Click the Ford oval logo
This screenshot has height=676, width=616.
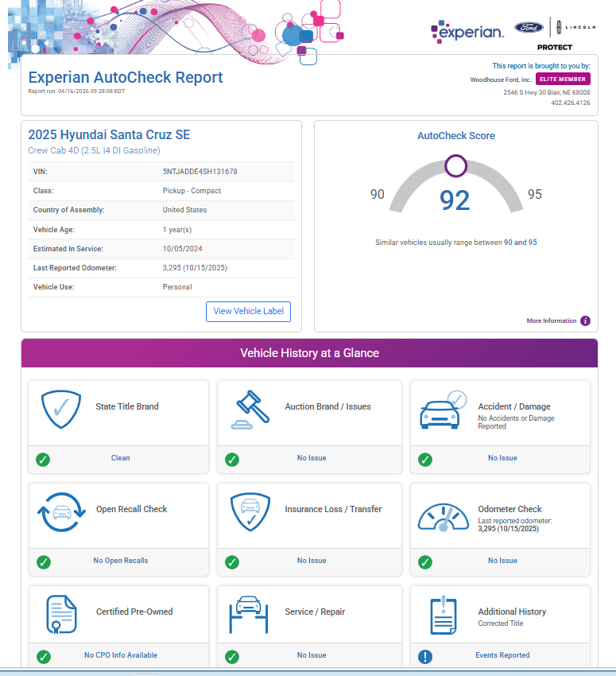[529, 28]
